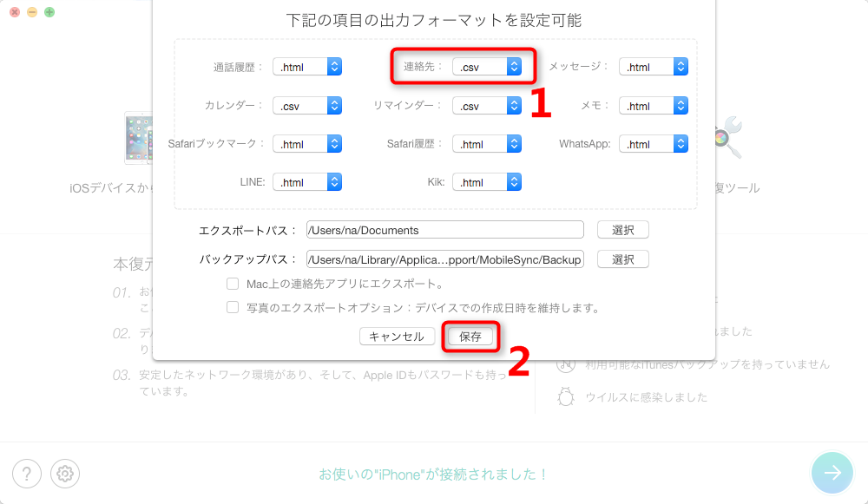The image size is (868, 504).
Task: Enable Mac上の連絡先アプリにエクスポート checkbox
Action: click(233, 284)
